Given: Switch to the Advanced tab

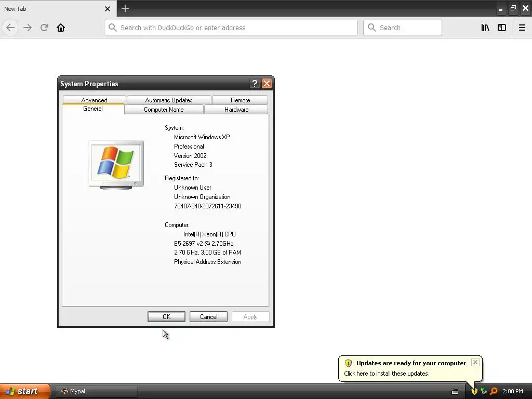Looking at the screenshot, I should coord(95,100).
